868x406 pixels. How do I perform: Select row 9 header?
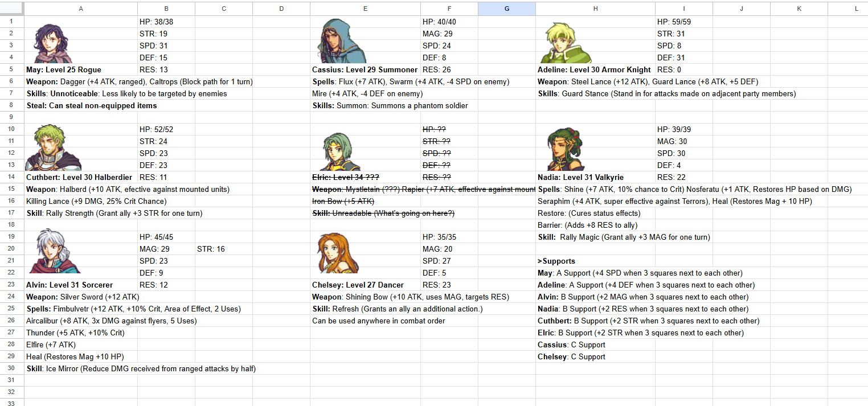pyautogui.click(x=12, y=117)
